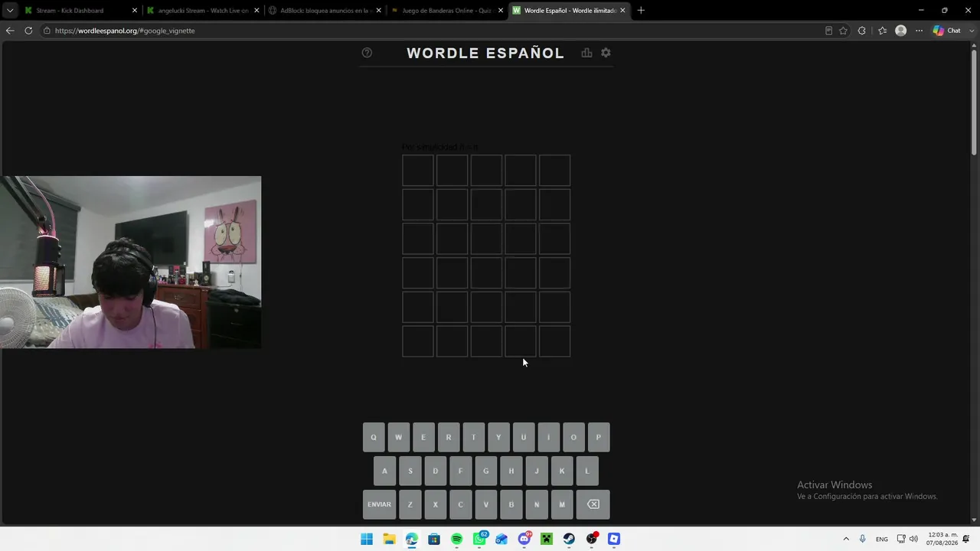980x551 pixels.
Task: Click the ENVIAR key to submit
Action: (379, 504)
